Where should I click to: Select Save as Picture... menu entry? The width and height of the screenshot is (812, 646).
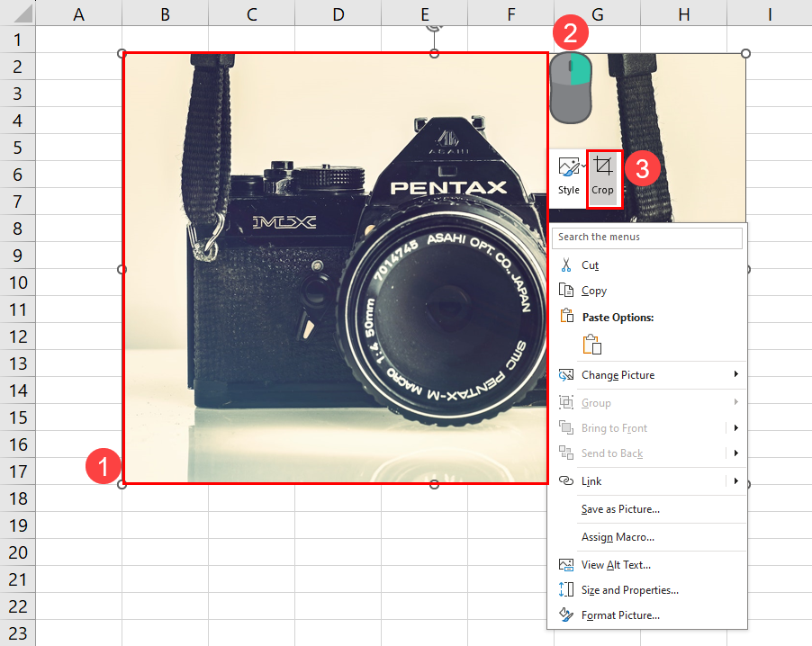click(647, 509)
